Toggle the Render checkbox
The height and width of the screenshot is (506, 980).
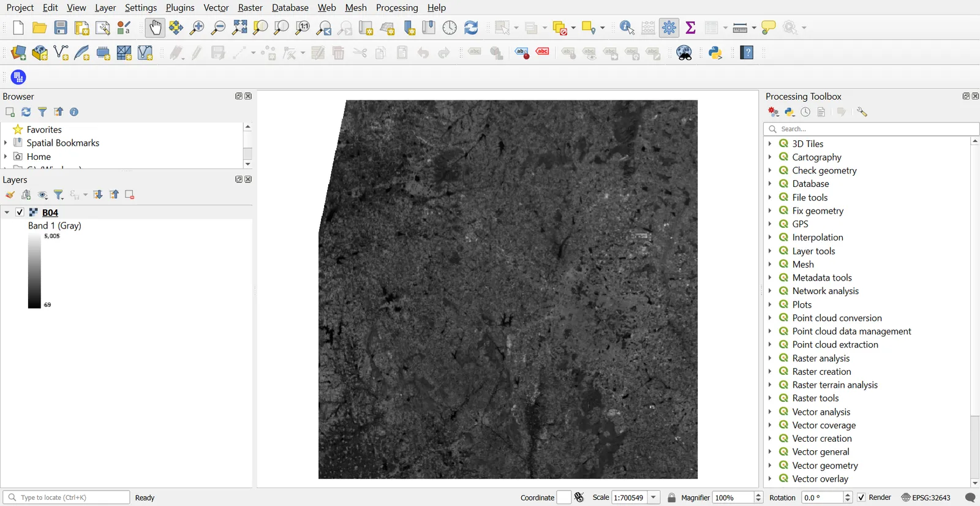pos(862,497)
